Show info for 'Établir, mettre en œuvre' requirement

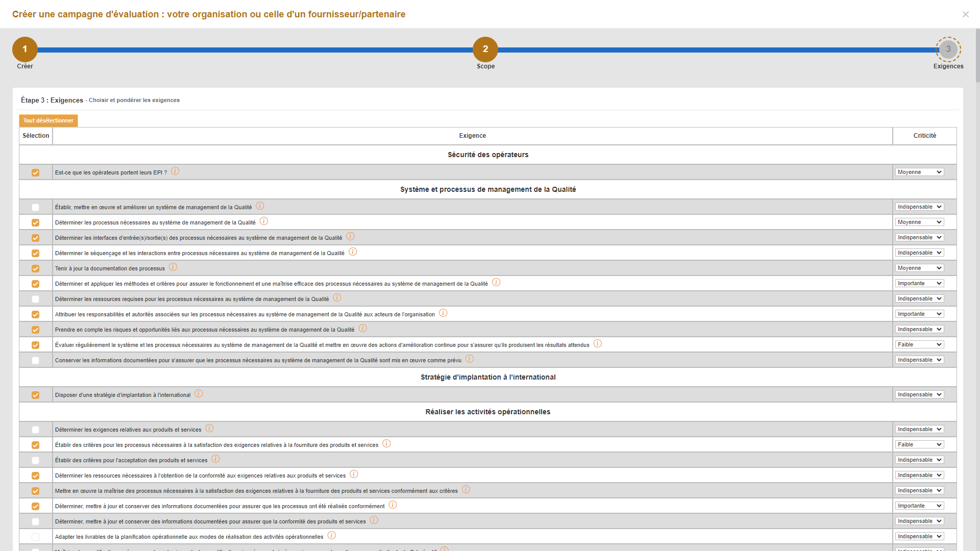(x=260, y=206)
